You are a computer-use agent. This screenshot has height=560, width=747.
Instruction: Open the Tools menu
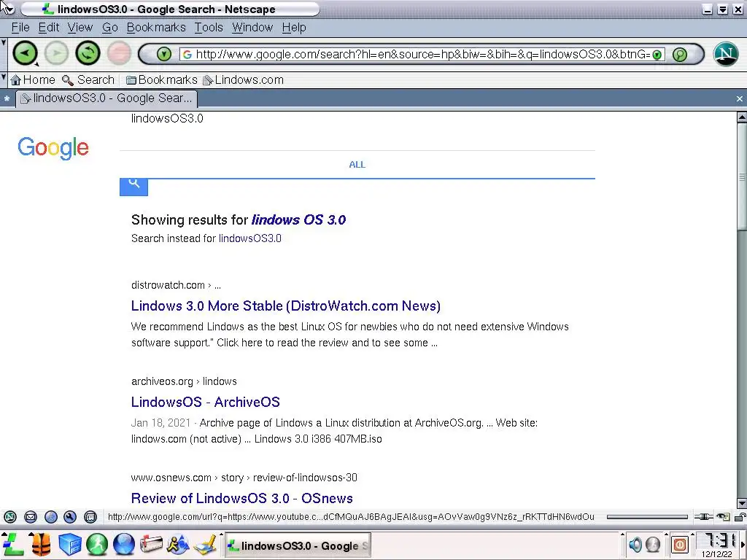click(209, 28)
